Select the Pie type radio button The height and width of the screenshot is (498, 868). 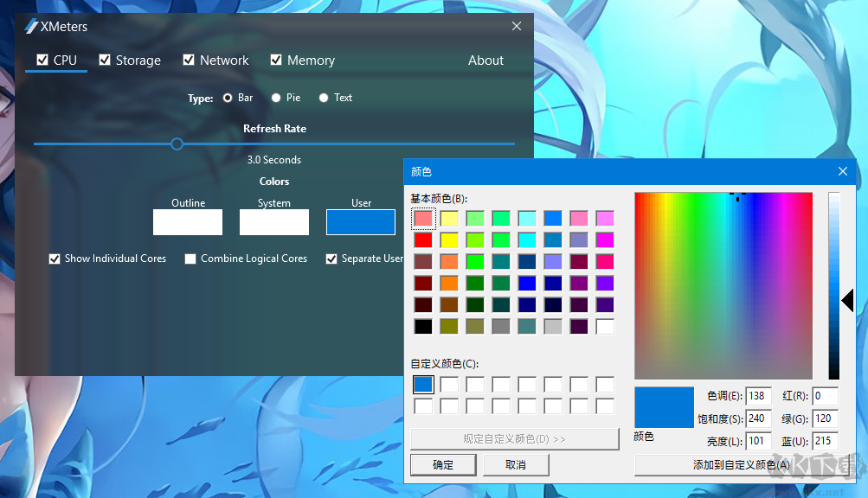tap(276, 98)
